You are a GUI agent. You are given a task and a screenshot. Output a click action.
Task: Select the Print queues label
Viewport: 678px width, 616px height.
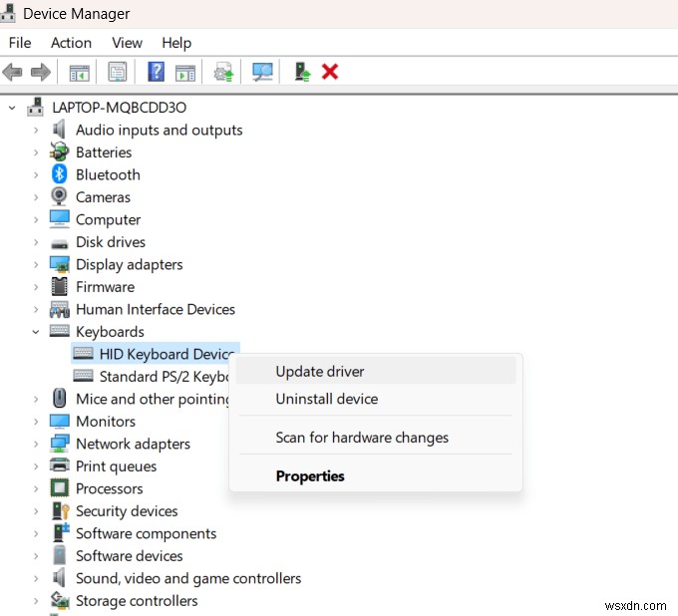point(116,466)
